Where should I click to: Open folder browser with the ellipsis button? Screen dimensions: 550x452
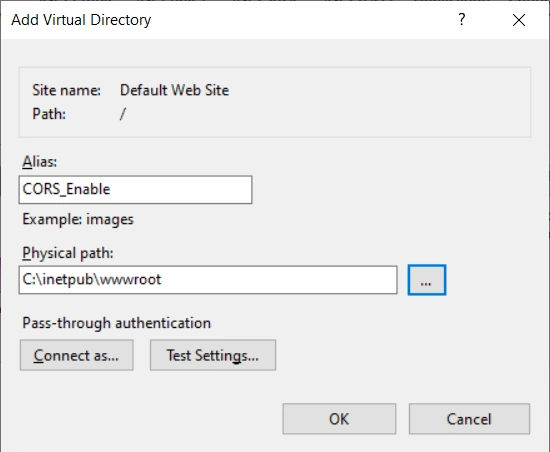click(427, 280)
